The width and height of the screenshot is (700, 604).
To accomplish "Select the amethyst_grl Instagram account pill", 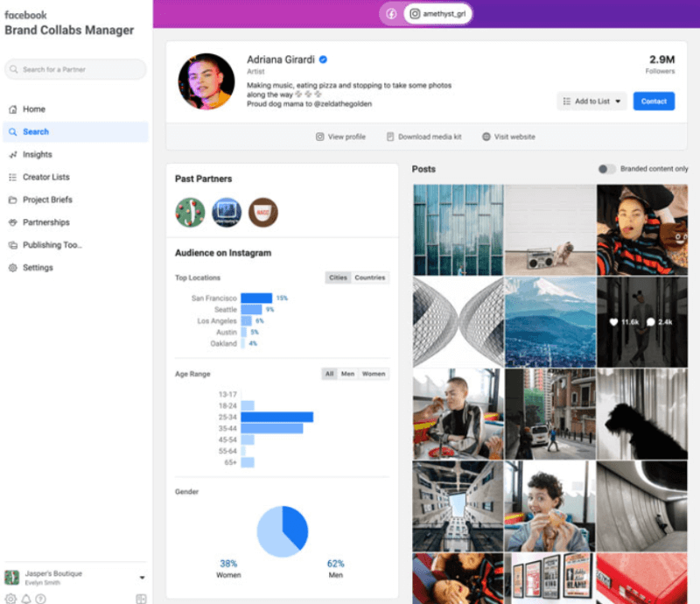I will pyautogui.click(x=438, y=14).
